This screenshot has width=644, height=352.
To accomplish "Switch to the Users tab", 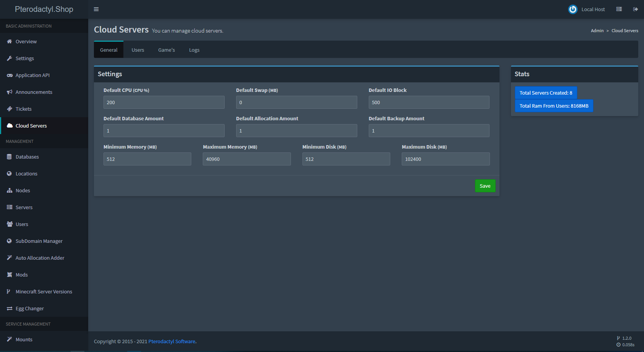I will click(x=138, y=50).
